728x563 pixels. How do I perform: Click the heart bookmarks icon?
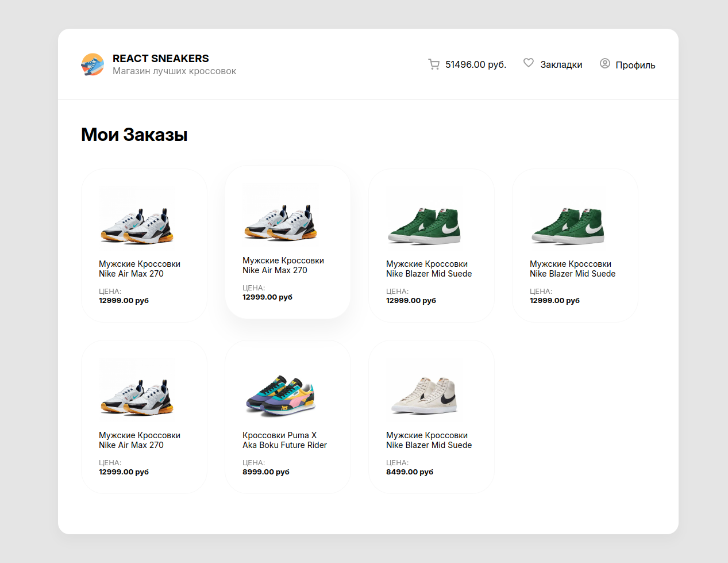529,63
